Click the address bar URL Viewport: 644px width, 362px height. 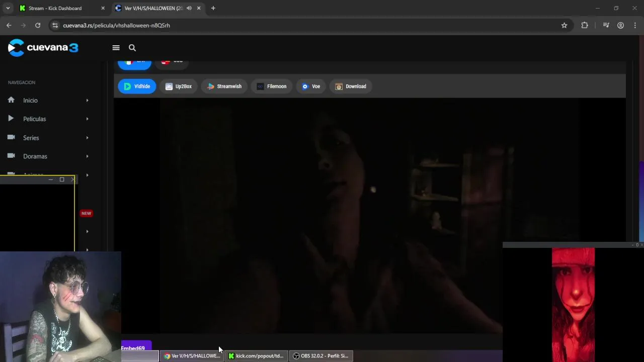coord(116,25)
